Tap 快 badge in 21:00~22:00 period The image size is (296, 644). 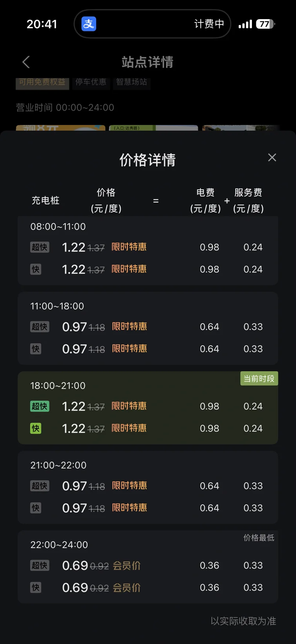[36, 508]
